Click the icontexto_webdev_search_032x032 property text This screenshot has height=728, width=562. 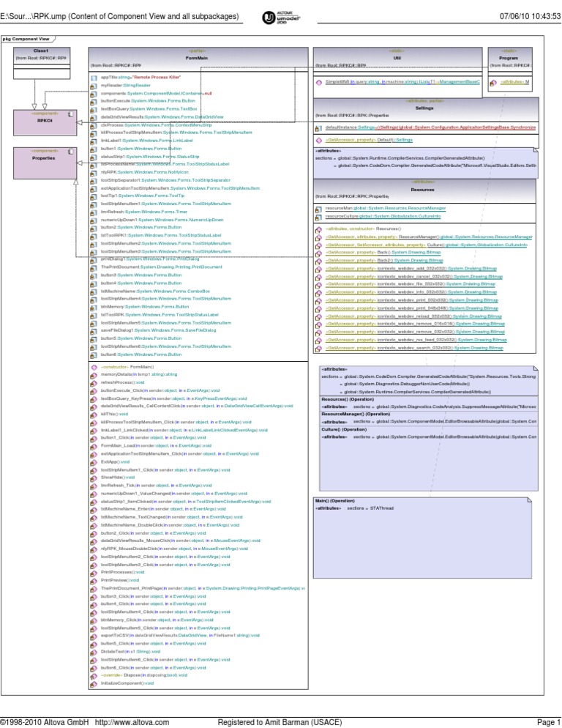[414, 348]
